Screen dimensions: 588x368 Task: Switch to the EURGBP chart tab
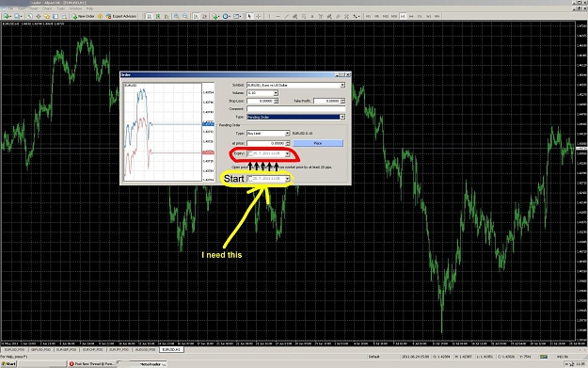[x=67, y=349]
